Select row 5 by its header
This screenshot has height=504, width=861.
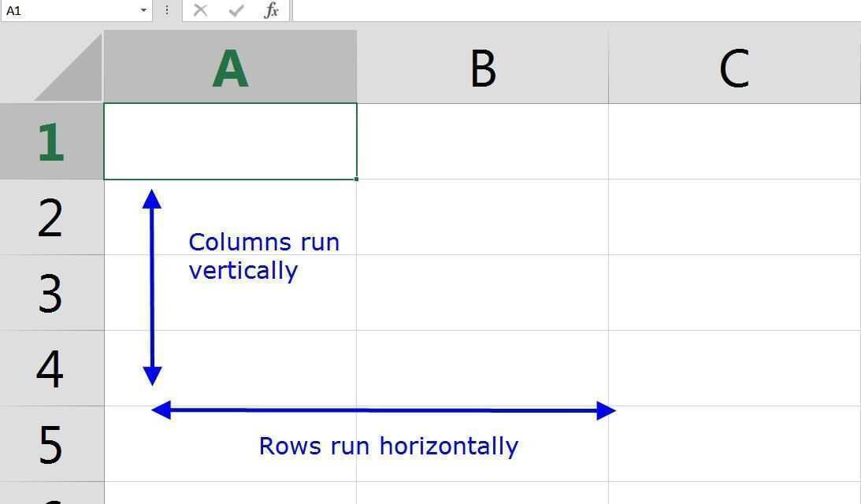click(51, 444)
